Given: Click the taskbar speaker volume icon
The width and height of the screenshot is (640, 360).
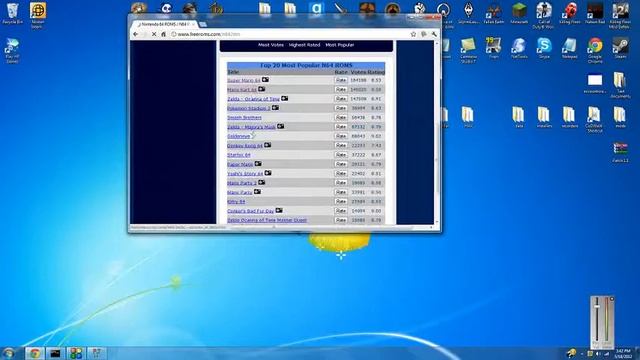Looking at the screenshot, I should click(x=598, y=353).
